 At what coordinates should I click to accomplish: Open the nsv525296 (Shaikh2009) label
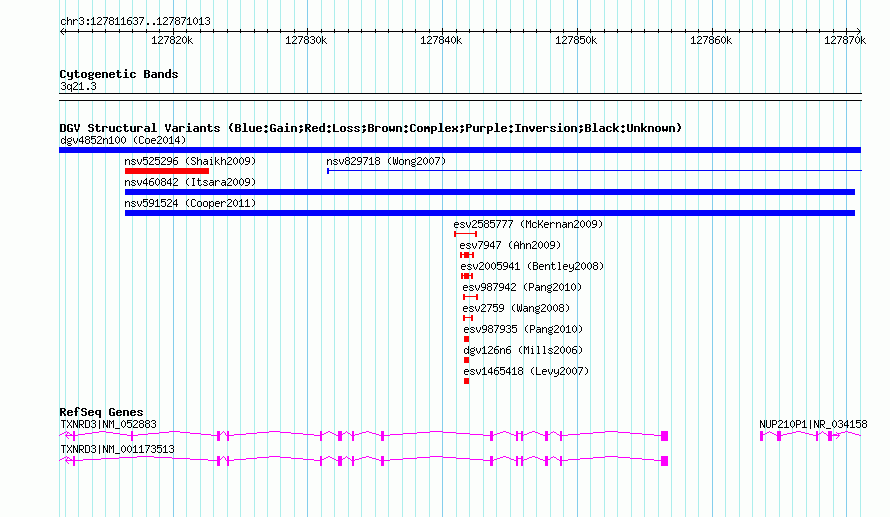tap(190, 161)
